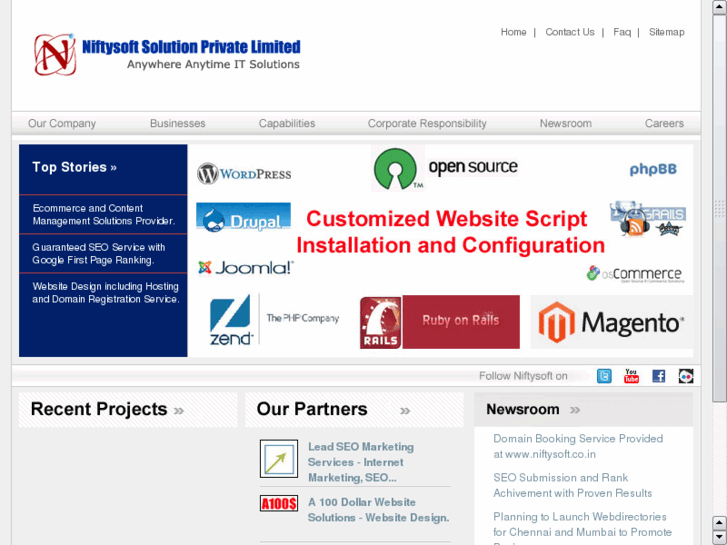The image size is (727, 545).
Task: Go to the Home link
Action: pos(513,32)
